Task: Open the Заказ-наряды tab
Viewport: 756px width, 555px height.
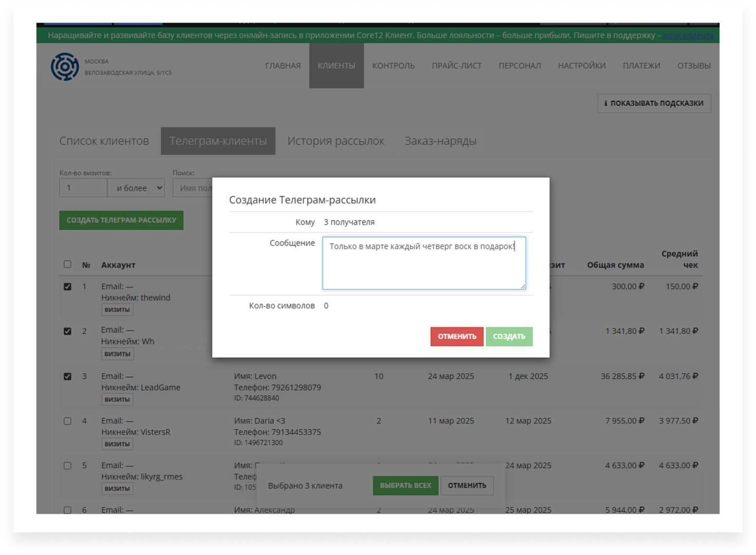Action: pyautogui.click(x=440, y=141)
